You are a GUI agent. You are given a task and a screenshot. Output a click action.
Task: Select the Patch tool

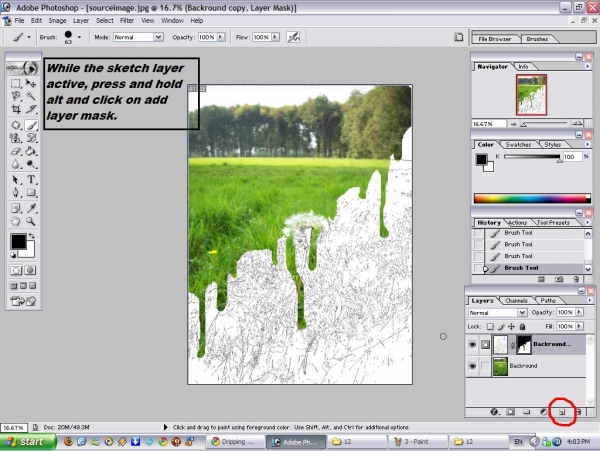15,125
